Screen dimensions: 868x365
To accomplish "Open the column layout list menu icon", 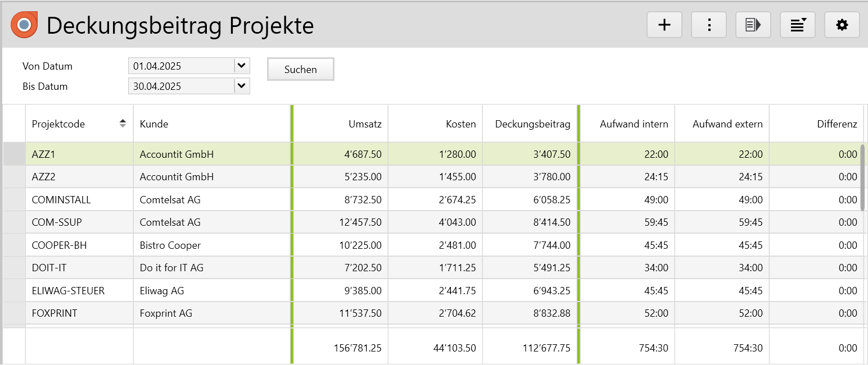I will [798, 25].
